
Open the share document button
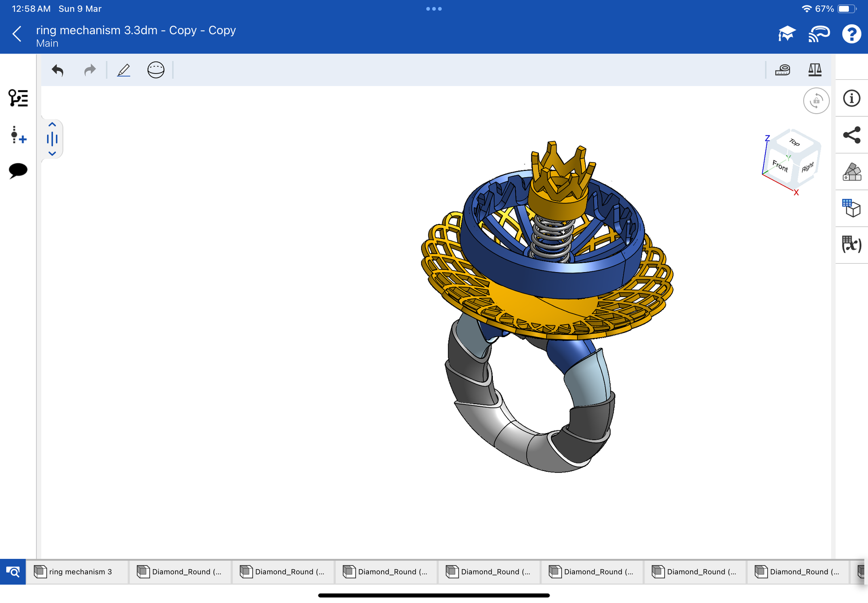(851, 135)
